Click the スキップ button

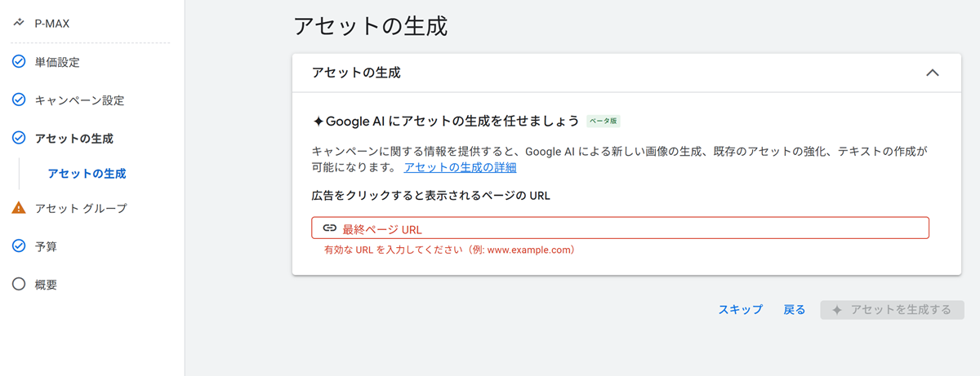[741, 310]
